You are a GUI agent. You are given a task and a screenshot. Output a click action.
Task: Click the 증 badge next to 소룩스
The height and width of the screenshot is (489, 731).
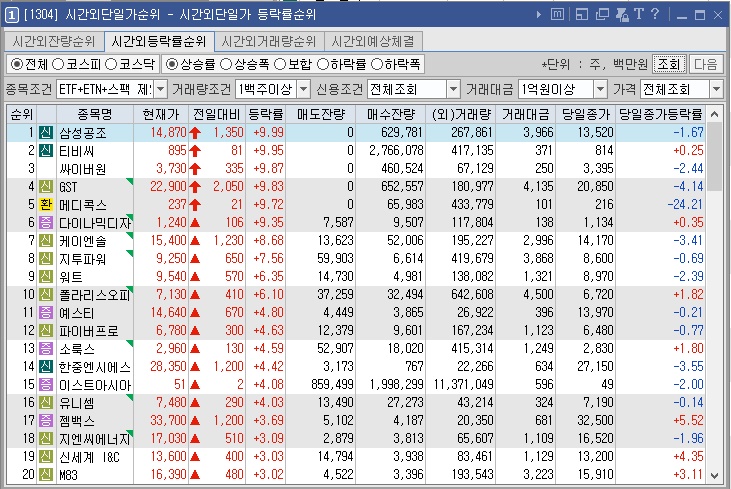point(46,348)
